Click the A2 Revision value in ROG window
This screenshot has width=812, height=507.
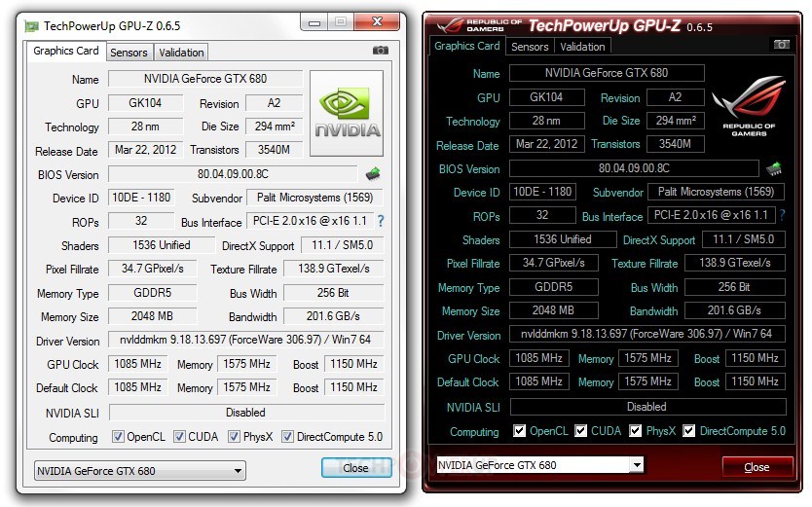point(676,97)
